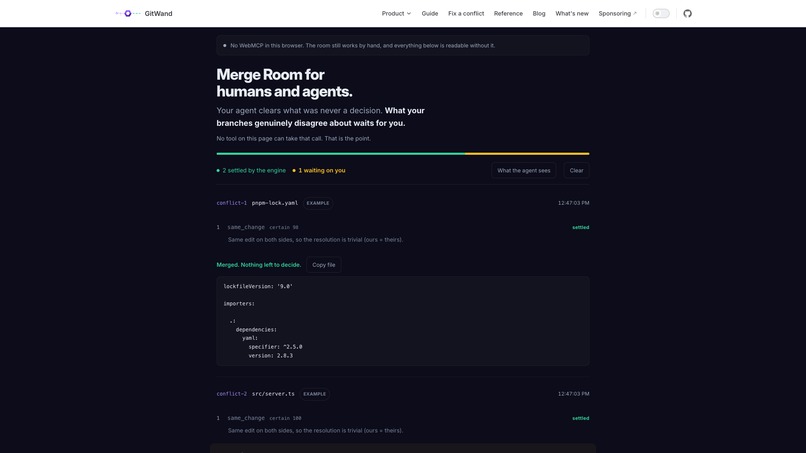
Task: Click the pnpm-lock.yaml file name
Action: click(x=274, y=203)
